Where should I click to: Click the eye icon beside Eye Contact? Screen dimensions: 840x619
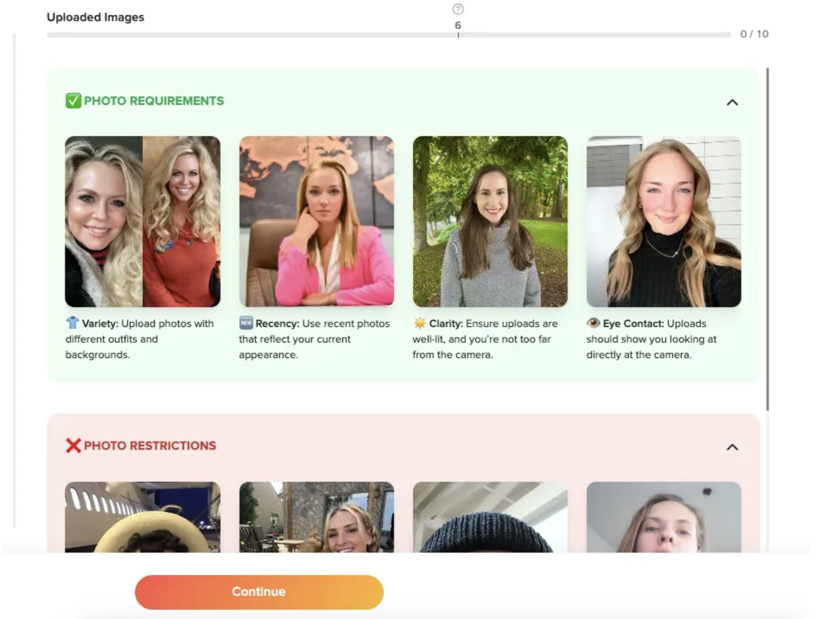[593, 322]
